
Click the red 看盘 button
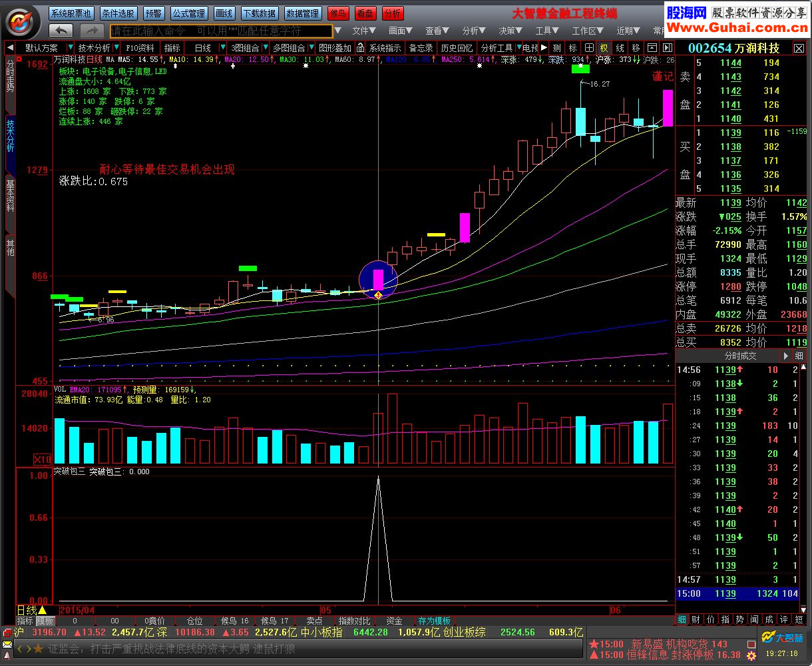(x=365, y=13)
